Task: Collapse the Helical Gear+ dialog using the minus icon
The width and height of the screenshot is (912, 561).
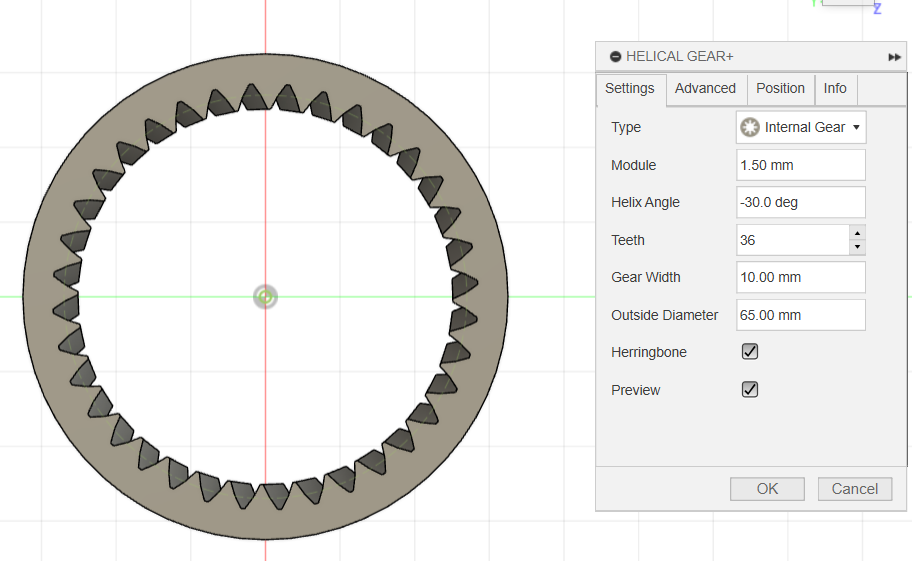Action: [x=615, y=57]
